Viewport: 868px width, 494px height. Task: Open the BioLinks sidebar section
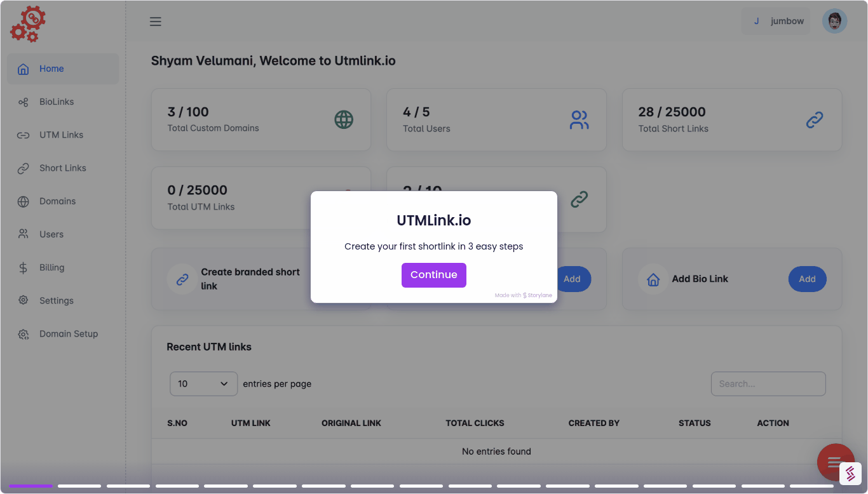(57, 102)
